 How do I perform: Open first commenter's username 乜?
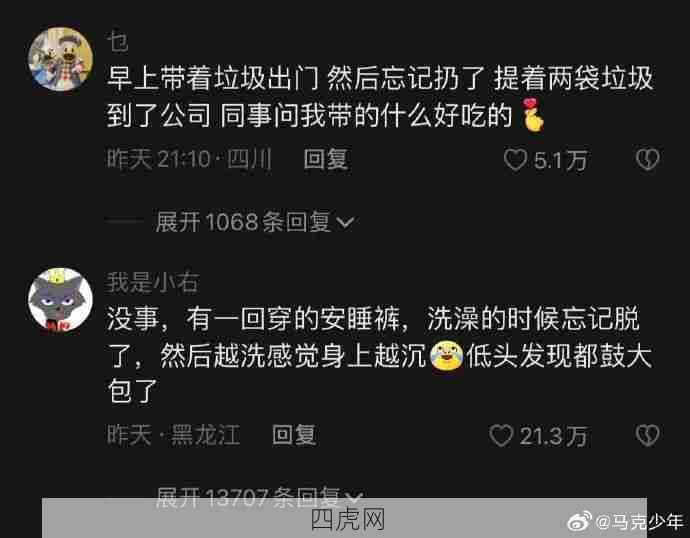pos(117,43)
